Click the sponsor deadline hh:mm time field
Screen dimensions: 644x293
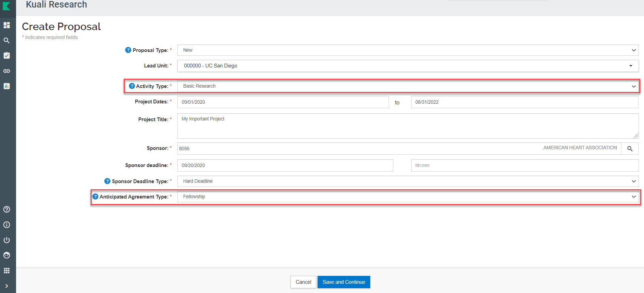[525, 165]
